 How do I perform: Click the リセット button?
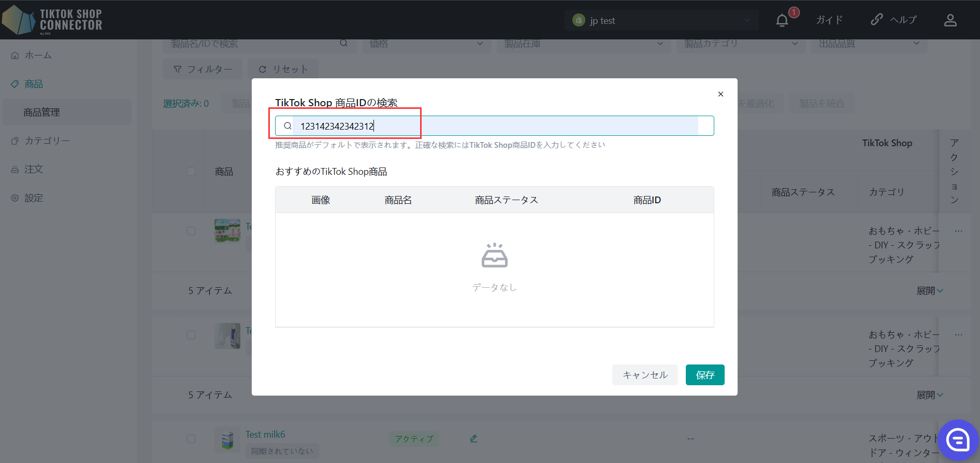coord(283,69)
